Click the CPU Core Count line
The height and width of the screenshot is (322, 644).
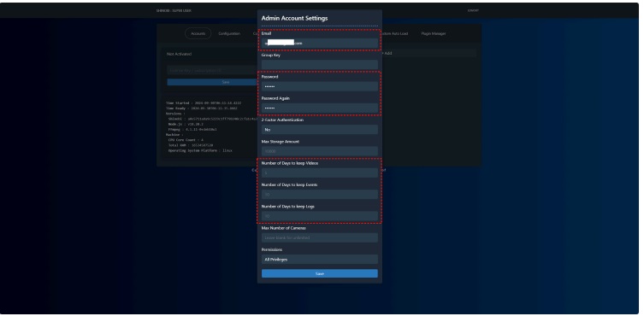[x=186, y=140]
